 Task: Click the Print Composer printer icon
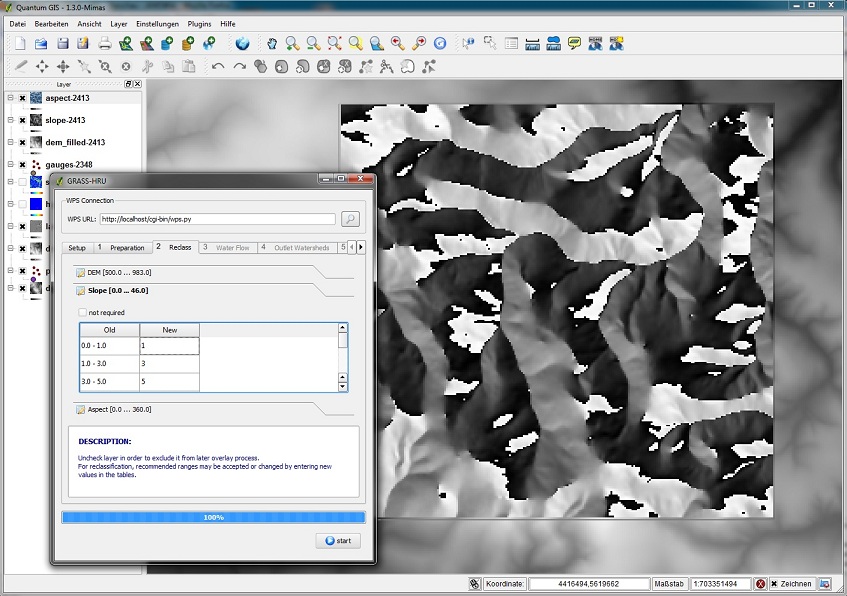(105, 43)
